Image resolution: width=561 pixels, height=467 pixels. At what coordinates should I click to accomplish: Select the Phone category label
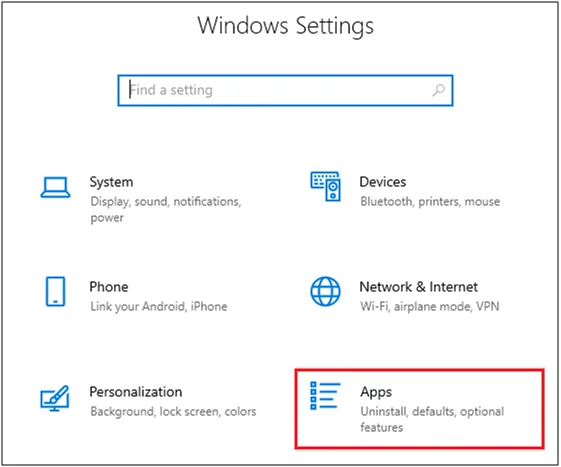[x=109, y=287]
